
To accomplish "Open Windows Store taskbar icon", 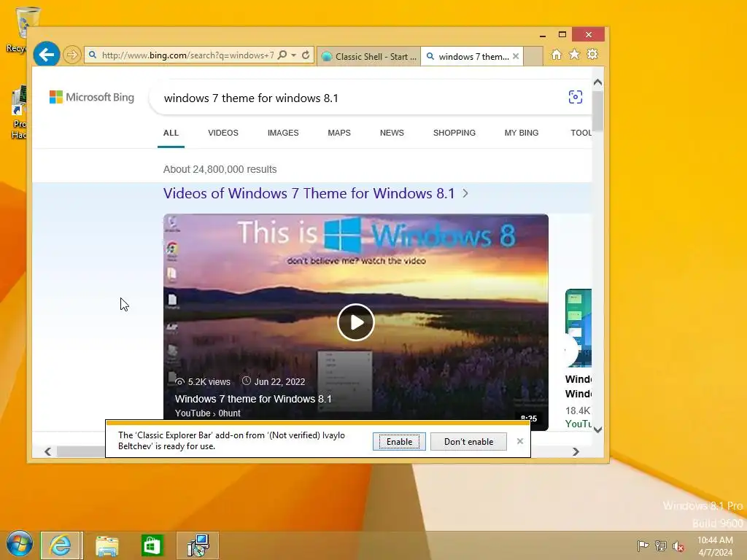I will [152, 545].
